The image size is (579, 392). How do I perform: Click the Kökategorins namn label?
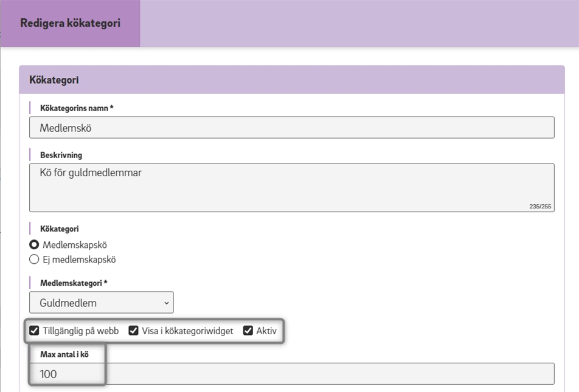tap(77, 108)
